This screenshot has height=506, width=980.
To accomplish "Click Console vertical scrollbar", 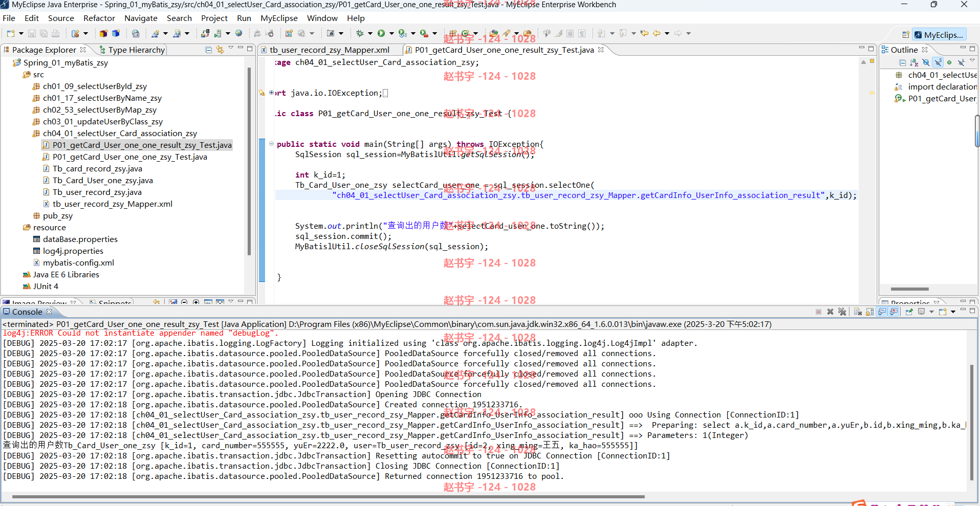I will (x=971, y=422).
